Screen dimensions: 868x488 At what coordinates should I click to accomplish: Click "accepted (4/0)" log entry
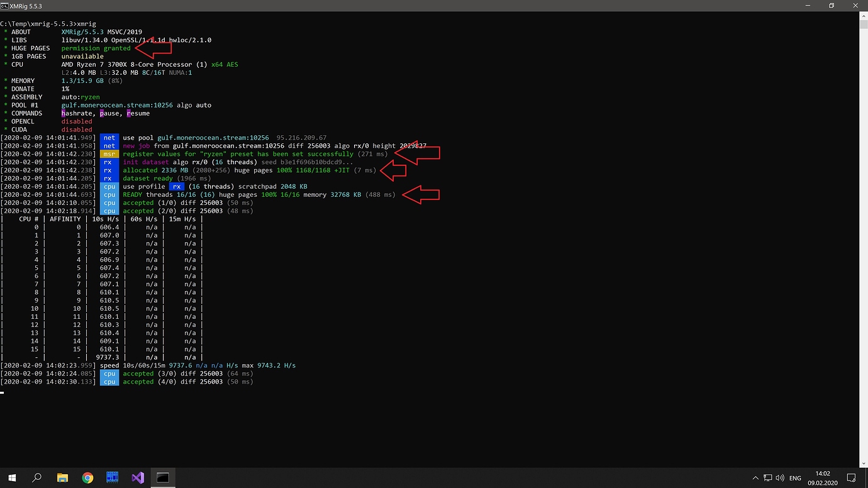click(150, 382)
